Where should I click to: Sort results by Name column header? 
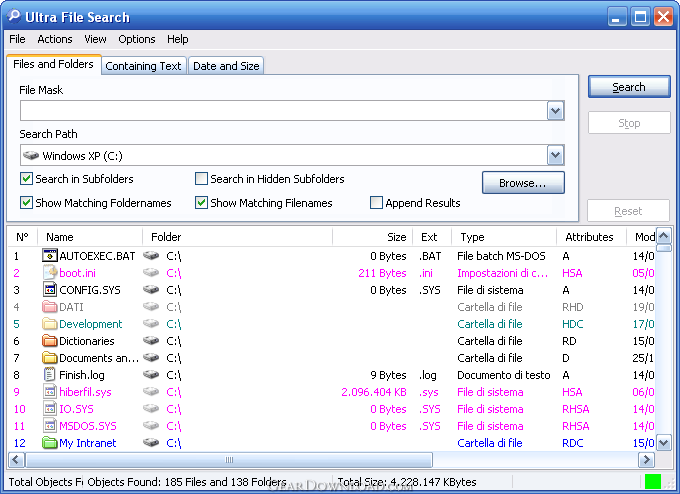tap(90, 237)
